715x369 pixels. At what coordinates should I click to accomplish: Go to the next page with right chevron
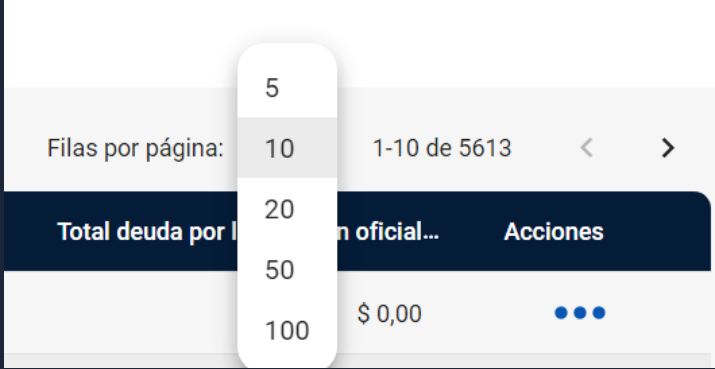pos(667,148)
